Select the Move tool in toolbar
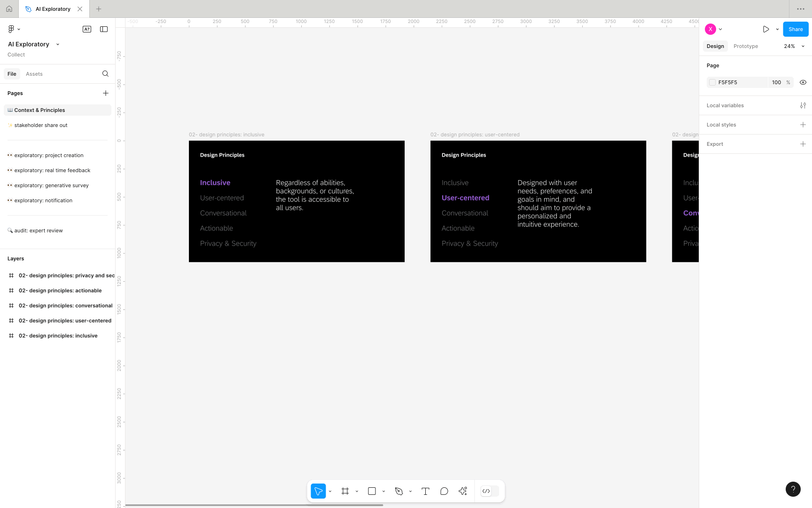Screen dimensions: 812x508 tap(318, 491)
